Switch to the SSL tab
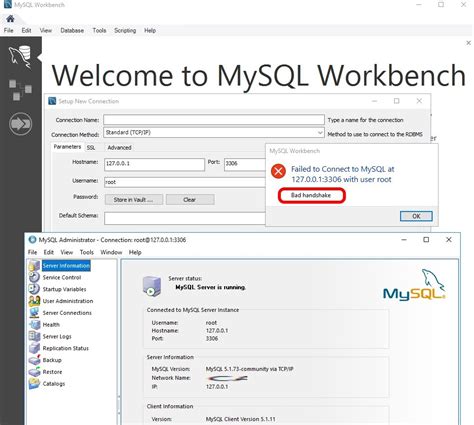Image resolution: width=474 pixels, height=425 pixels. click(x=91, y=147)
